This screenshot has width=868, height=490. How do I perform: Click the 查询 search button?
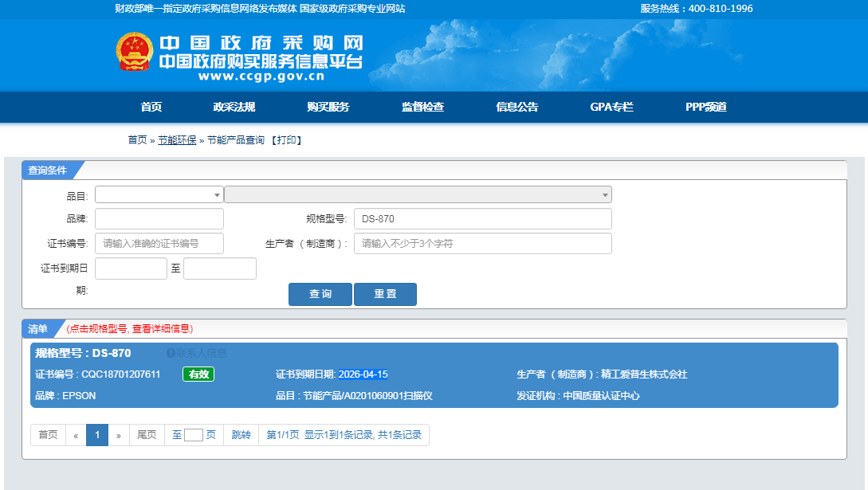(x=320, y=294)
